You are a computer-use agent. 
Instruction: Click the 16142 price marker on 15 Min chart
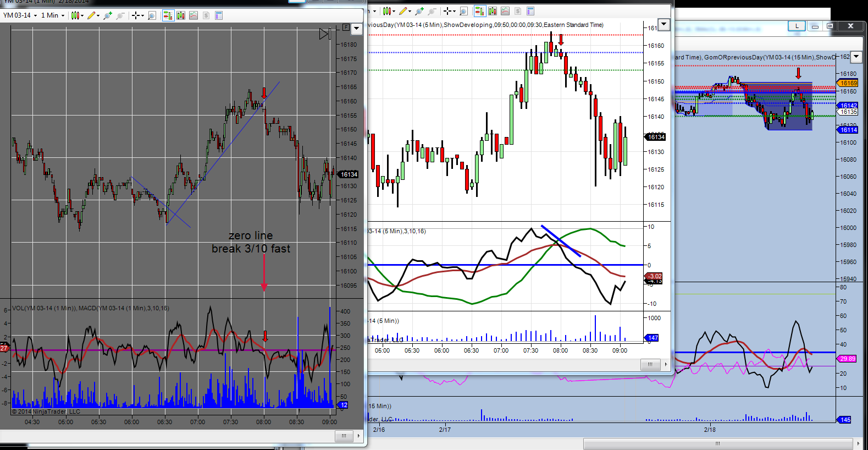tap(848, 105)
